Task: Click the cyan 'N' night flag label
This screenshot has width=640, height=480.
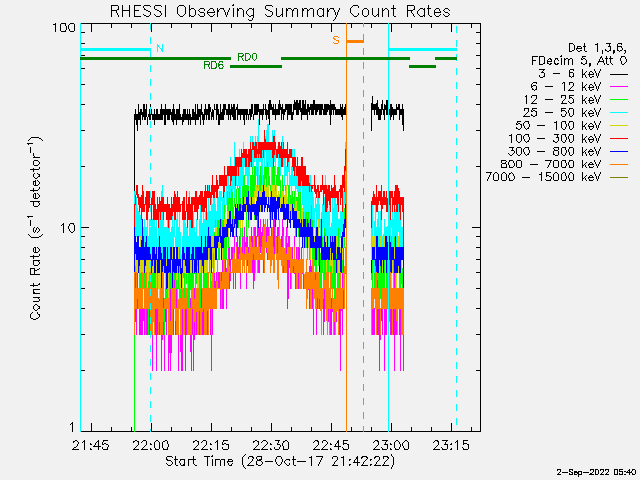Action: (x=160, y=48)
